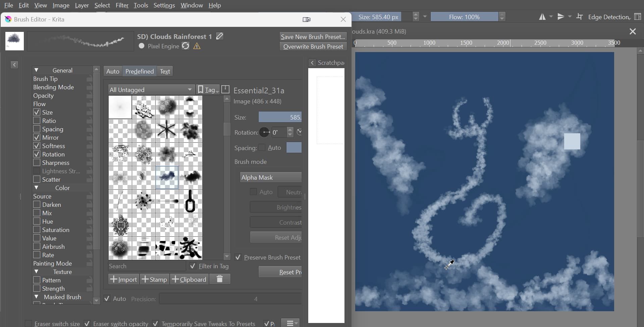Click Overwrite Brush Preset button
Image resolution: width=644 pixels, height=327 pixels.
313,46
